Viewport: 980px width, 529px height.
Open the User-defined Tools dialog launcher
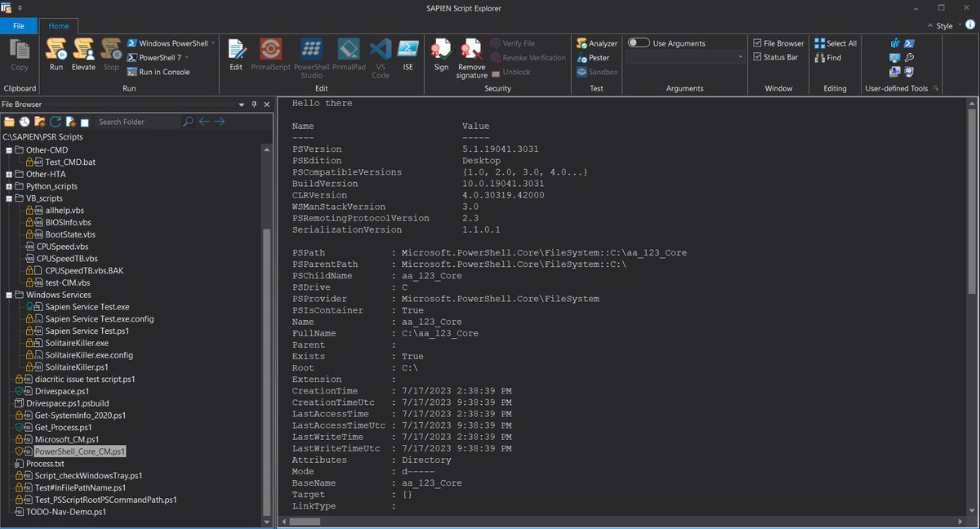tap(936, 88)
